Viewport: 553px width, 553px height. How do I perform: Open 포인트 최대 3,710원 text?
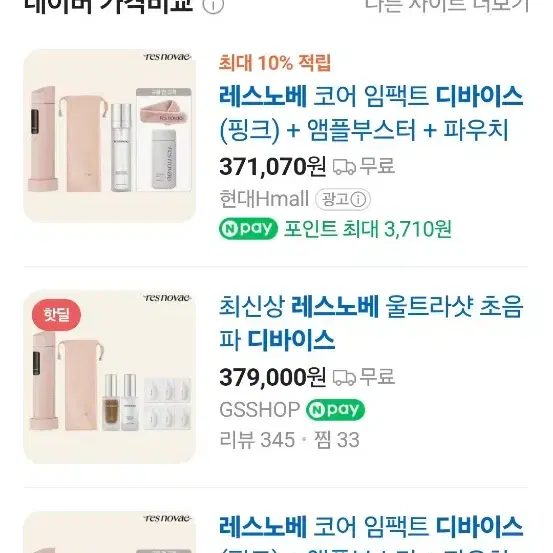[367, 229]
